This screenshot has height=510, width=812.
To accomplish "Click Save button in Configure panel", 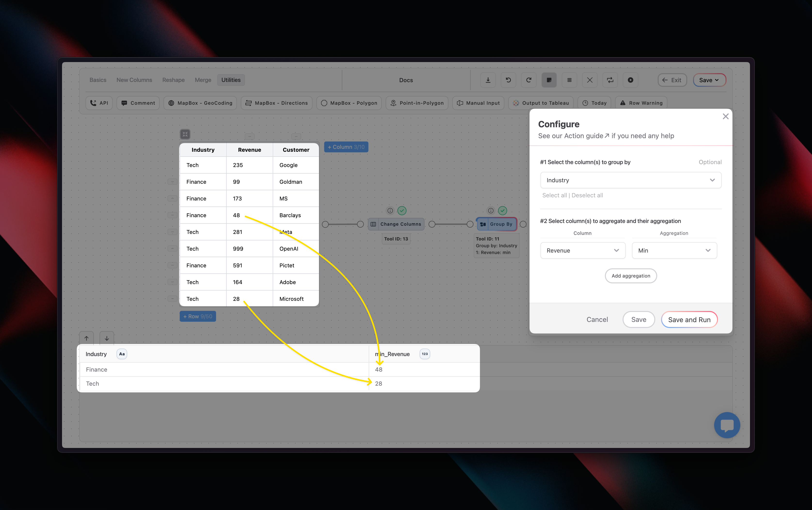I will pyautogui.click(x=638, y=319).
